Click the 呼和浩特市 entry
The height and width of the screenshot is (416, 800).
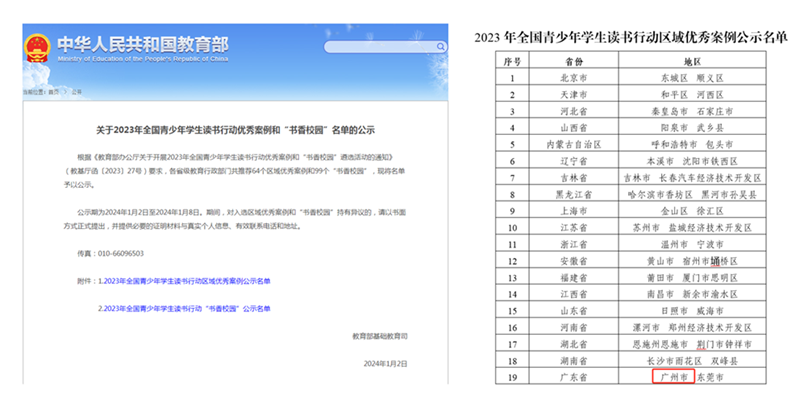pyautogui.click(x=674, y=144)
